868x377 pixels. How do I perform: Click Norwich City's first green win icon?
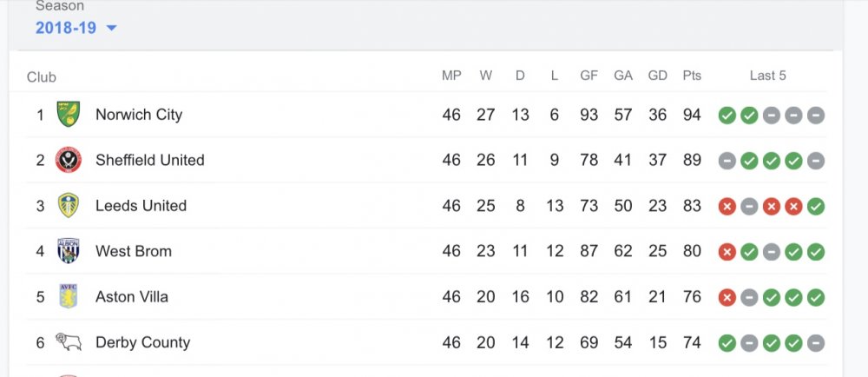(727, 116)
